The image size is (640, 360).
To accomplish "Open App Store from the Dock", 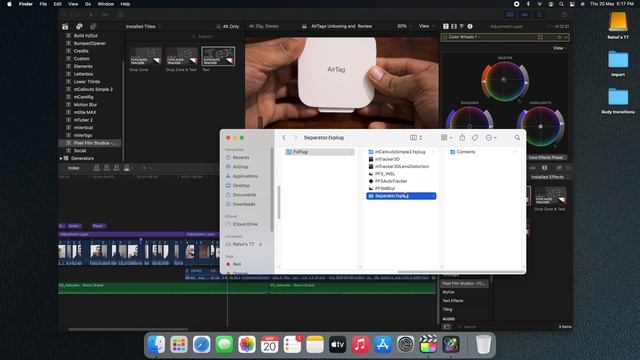I will coord(383,344).
